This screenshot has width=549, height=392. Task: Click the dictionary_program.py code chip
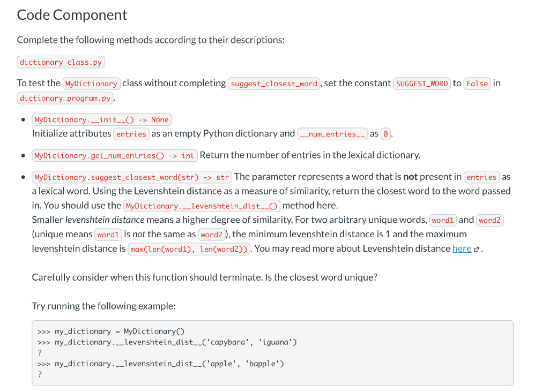pyautogui.click(x=64, y=97)
